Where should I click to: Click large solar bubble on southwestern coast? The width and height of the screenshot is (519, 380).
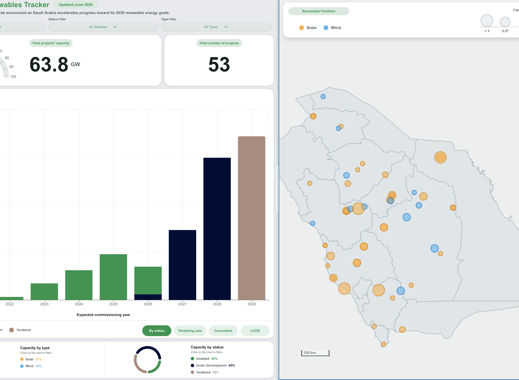tap(344, 288)
